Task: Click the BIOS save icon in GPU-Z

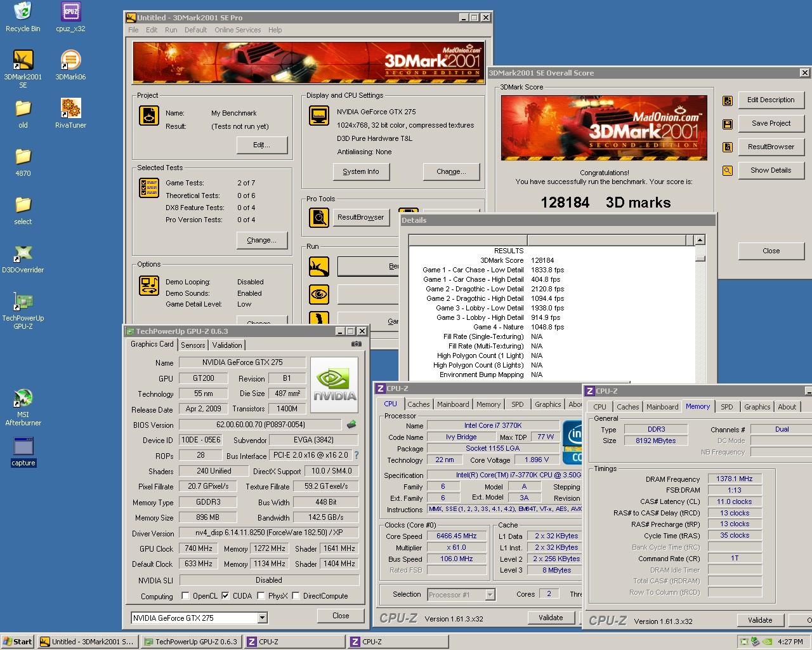Action: 351,425
